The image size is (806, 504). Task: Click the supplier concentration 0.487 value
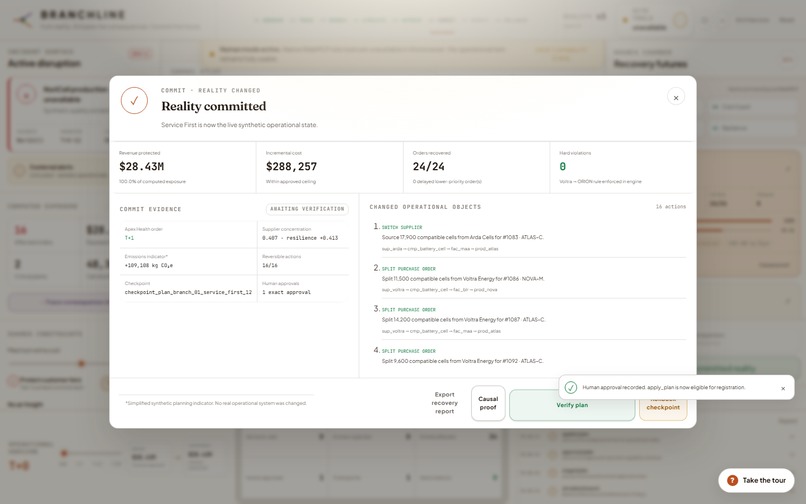point(300,238)
